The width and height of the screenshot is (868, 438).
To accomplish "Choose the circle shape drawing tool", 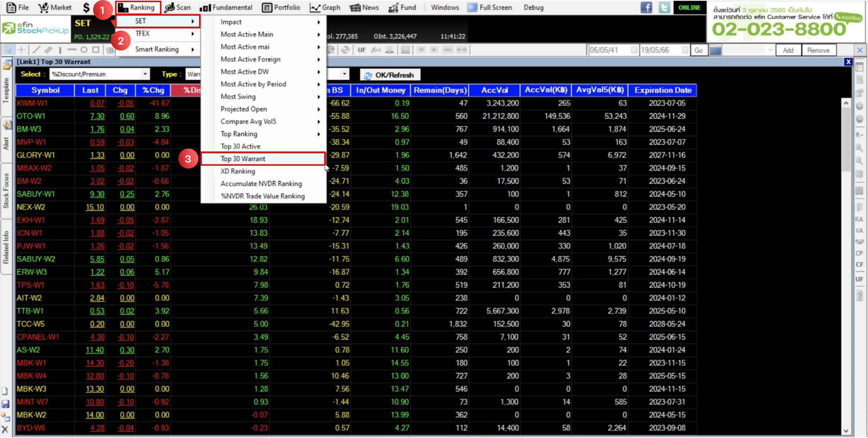I will tap(84, 50).
